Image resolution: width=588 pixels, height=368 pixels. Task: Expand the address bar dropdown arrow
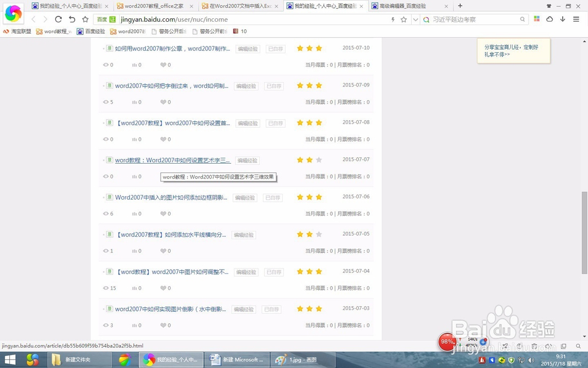point(415,19)
